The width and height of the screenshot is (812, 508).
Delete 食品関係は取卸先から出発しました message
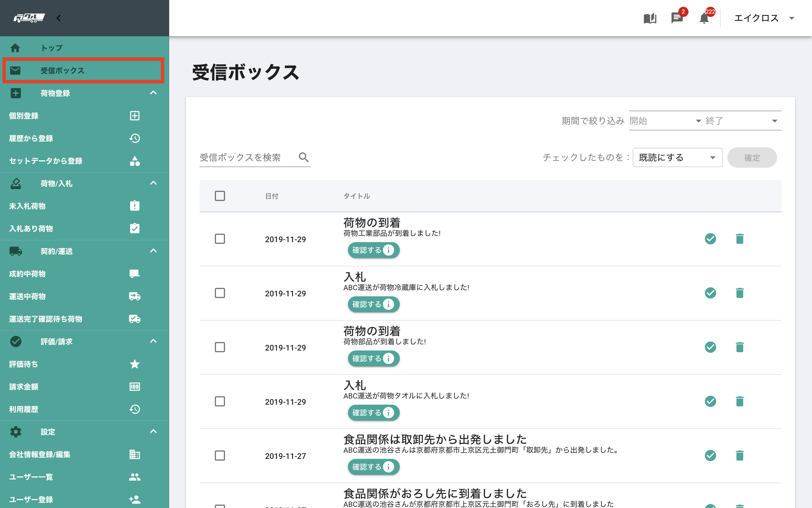tap(740, 456)
